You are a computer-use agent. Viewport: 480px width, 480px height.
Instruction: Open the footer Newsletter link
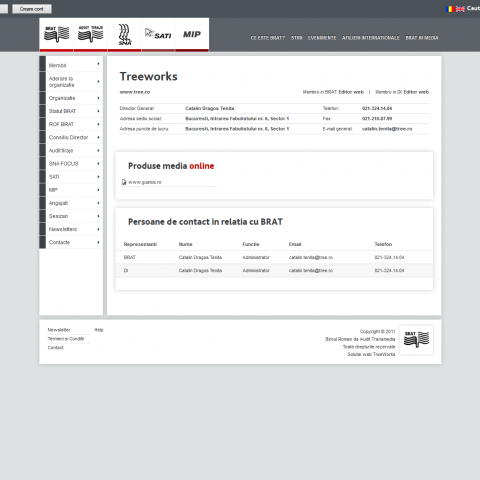(x=59, y=330)
